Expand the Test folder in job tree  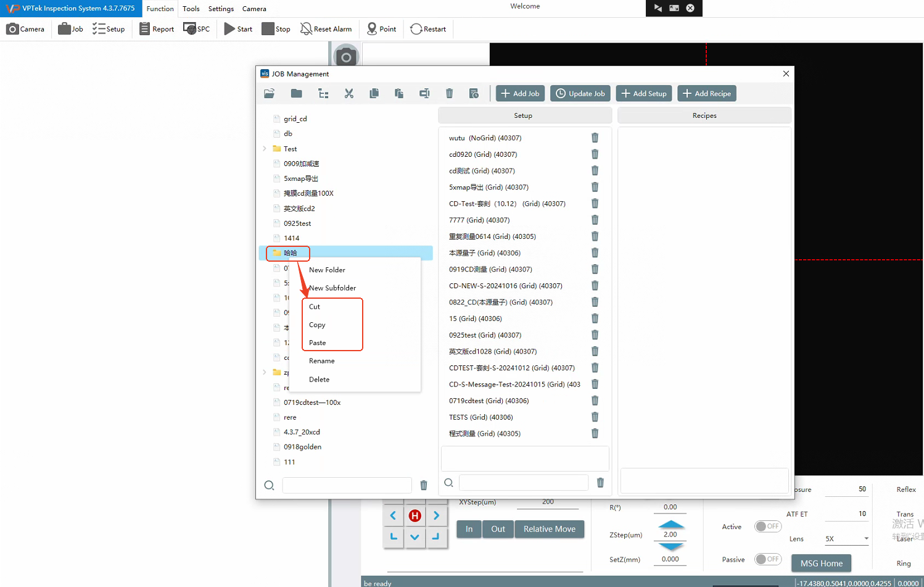pos(265,149)
